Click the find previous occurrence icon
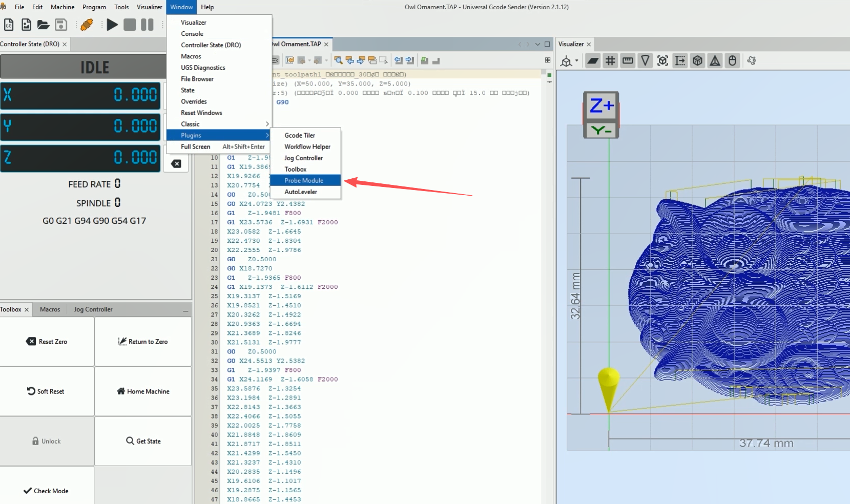850x504 pixels. pos(350,60)
